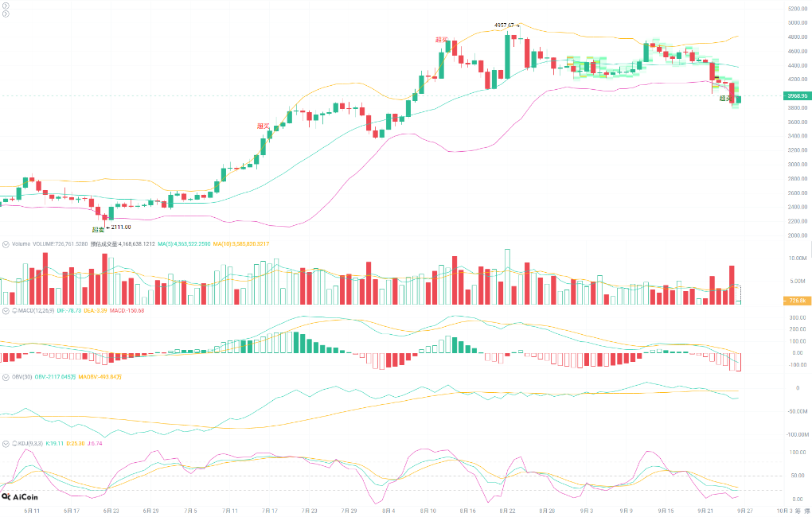Open the OBV(30) indicator label

tap(22, 377)
